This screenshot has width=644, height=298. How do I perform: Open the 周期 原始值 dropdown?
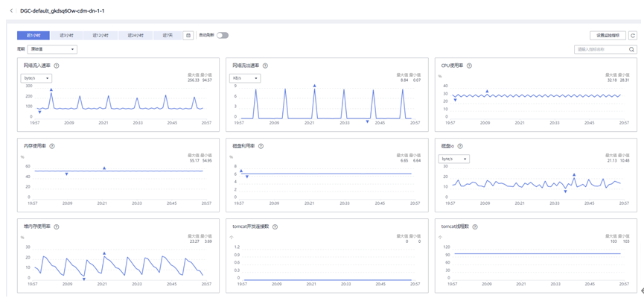coord(51,50)
